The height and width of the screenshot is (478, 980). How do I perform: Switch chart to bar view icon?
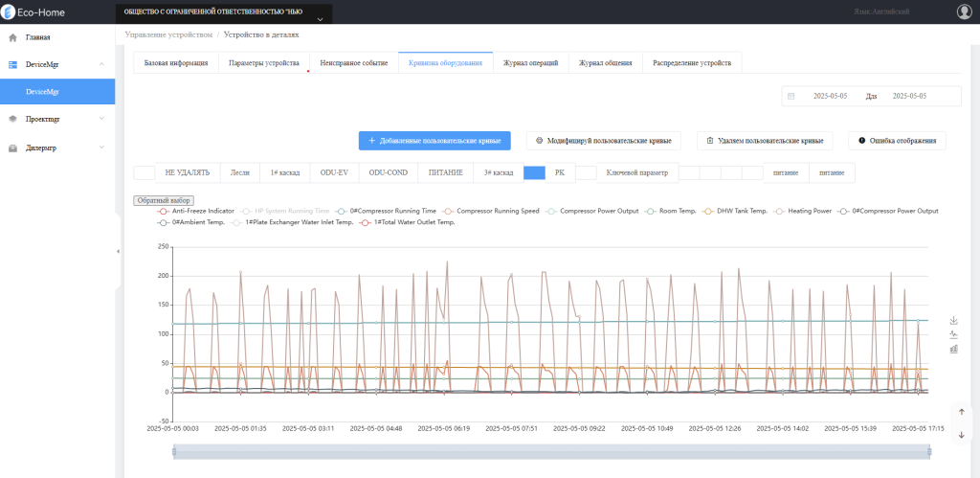tap(954, 349)
